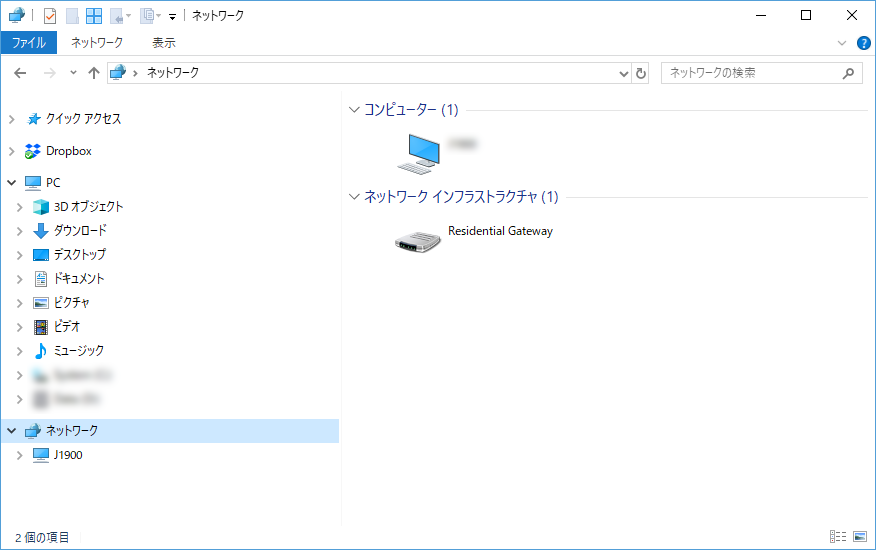The image size is (876, 550).
Task: Open address bar history dropdown
Action: [x=624, y=73]
